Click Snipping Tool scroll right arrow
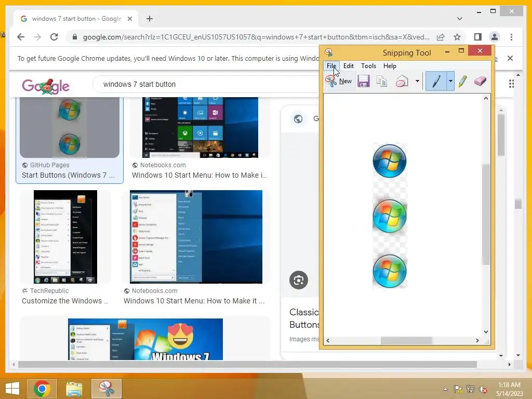This screenshot has height=399, width=532. (x=477, y=340)
